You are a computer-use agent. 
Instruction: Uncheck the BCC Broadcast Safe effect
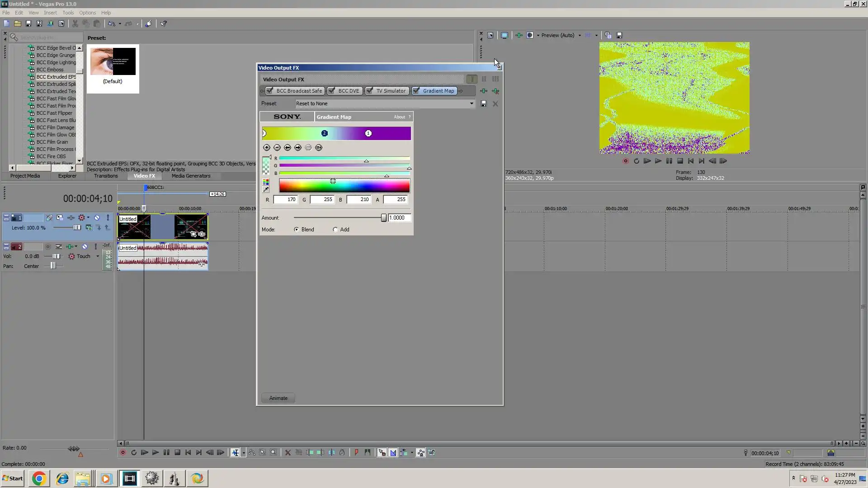coord(270,91)
